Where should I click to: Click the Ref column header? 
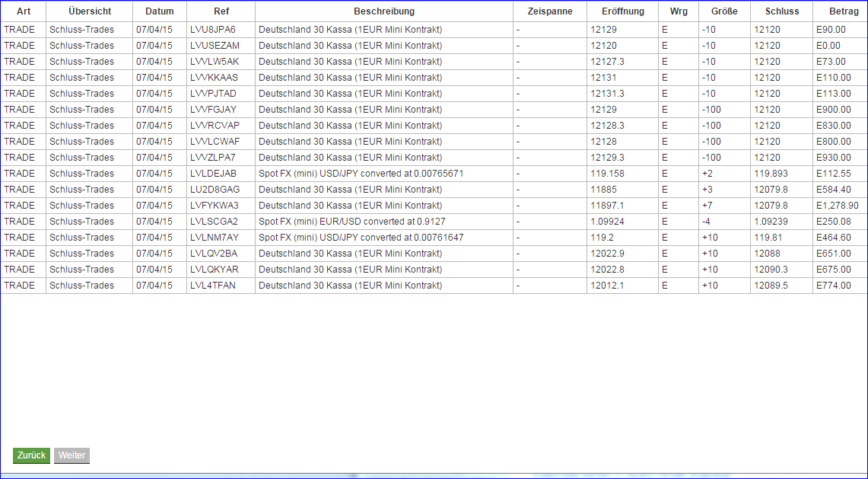point(219,11)
